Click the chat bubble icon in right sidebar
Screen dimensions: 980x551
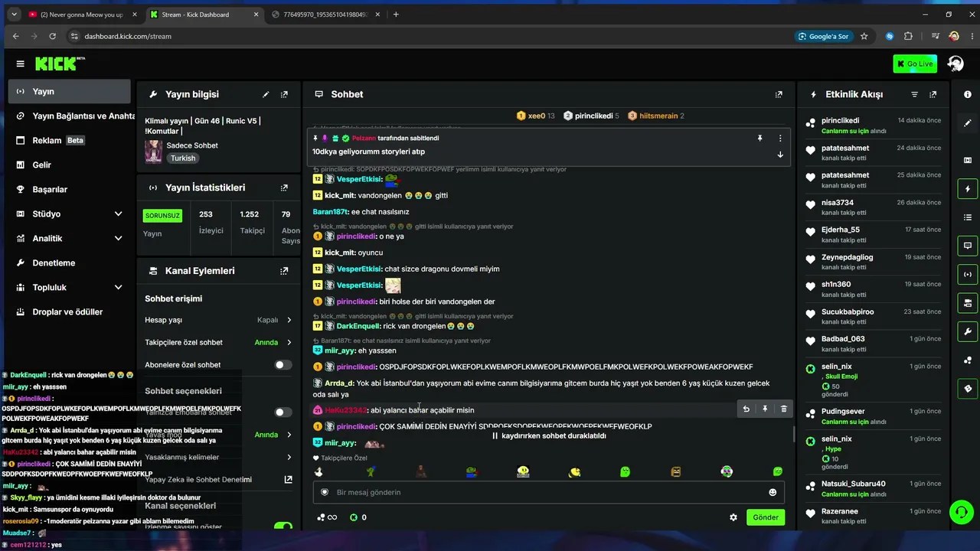[x=968, y=246]
